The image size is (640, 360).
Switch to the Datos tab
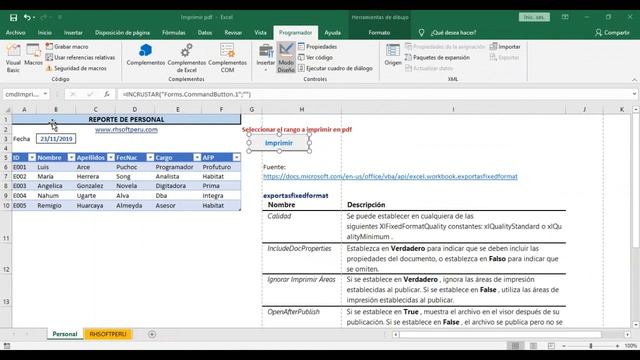pyautogui.click(x=204, y=32)
